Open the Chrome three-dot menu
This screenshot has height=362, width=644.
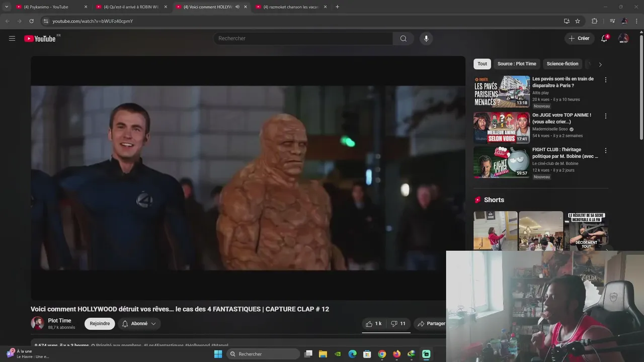[636, 21]
